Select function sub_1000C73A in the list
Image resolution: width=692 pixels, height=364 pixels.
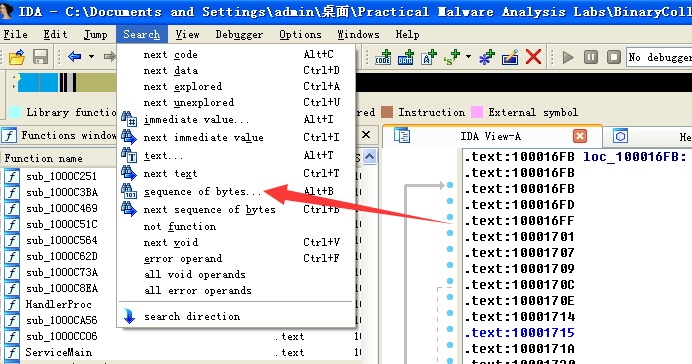tap(62, 272)
